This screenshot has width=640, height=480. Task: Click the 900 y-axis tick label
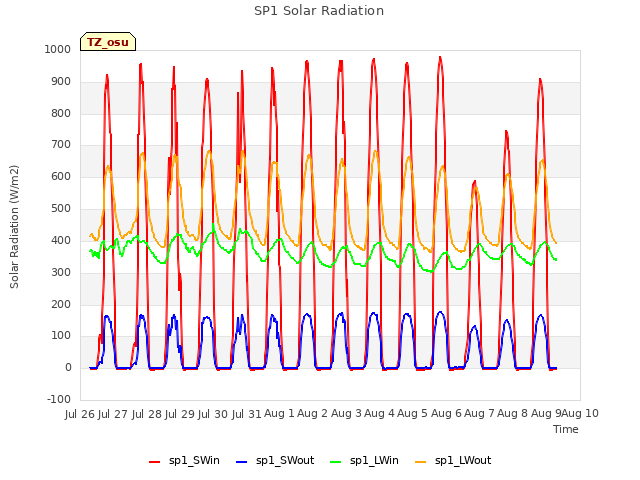(61, 81)
